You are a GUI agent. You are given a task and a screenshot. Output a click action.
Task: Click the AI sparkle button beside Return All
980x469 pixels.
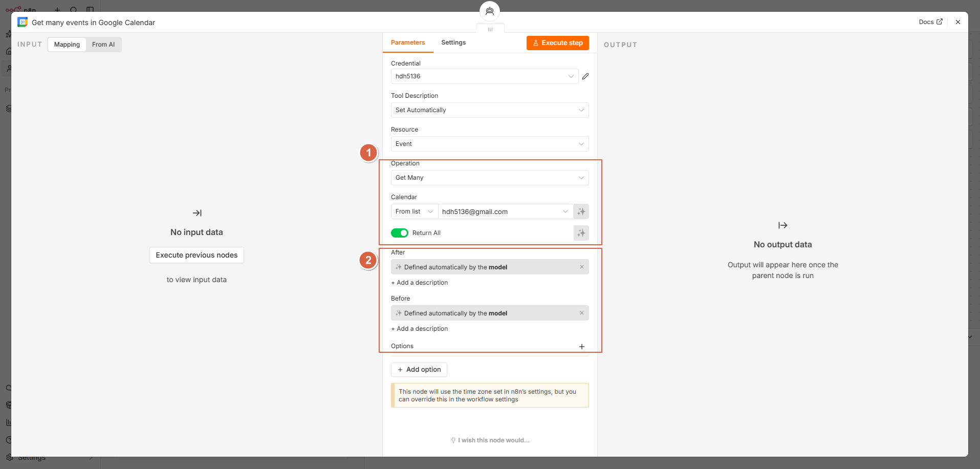[x=581, y=233]
